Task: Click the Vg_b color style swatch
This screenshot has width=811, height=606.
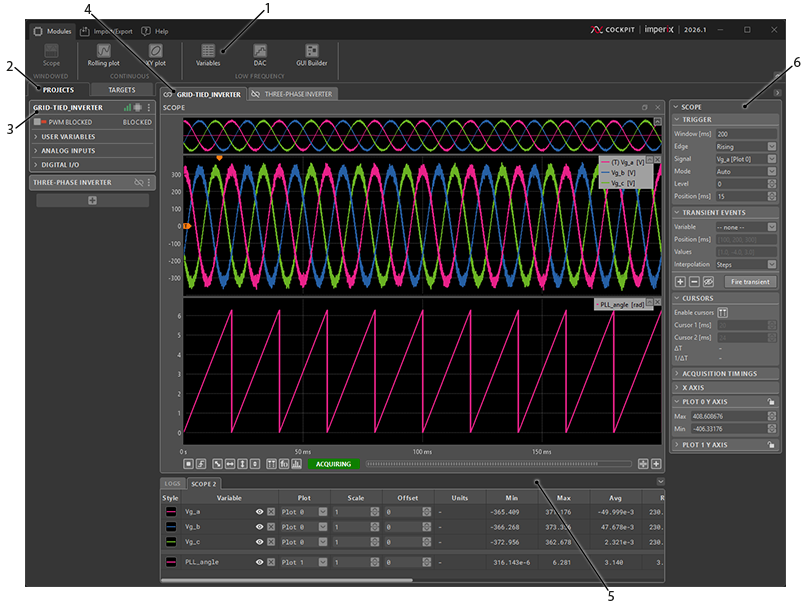Action: (172, 526)
